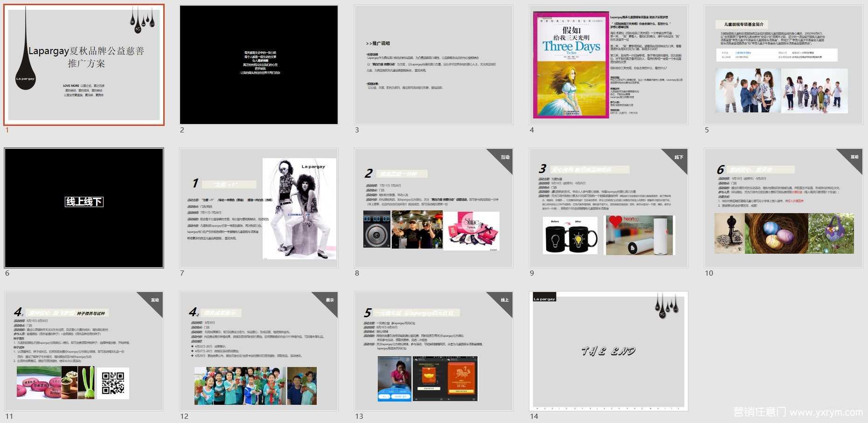Open slide 3 推广说明 thumbnail
Image resolution: width=868 pixels, height=423 pixels.
point(434,65)
